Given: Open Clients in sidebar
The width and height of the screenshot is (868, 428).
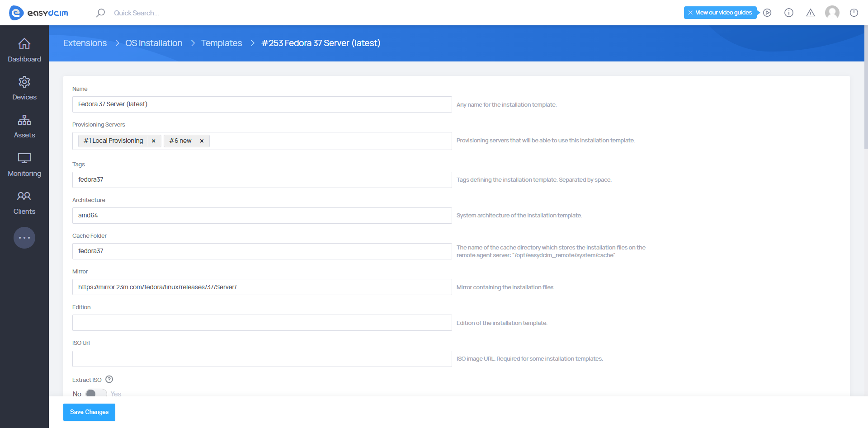Looking at the screenshot, I should [x=24, y=202].
